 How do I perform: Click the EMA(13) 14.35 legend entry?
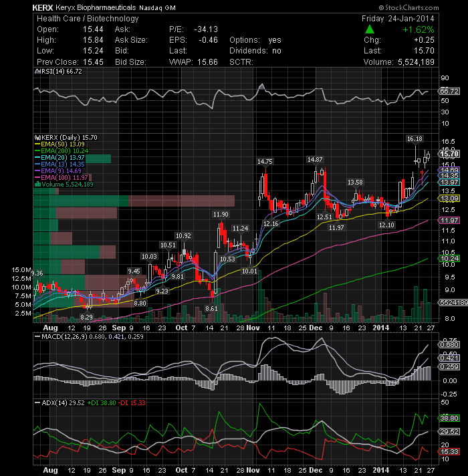click(x=60, y=164)
